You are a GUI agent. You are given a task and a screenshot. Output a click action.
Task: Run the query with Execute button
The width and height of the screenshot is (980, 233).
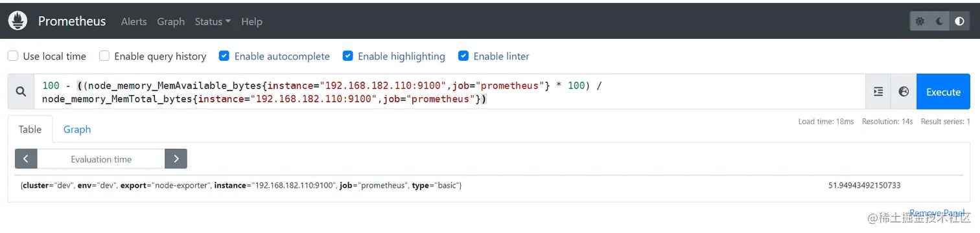click(943, 92)
